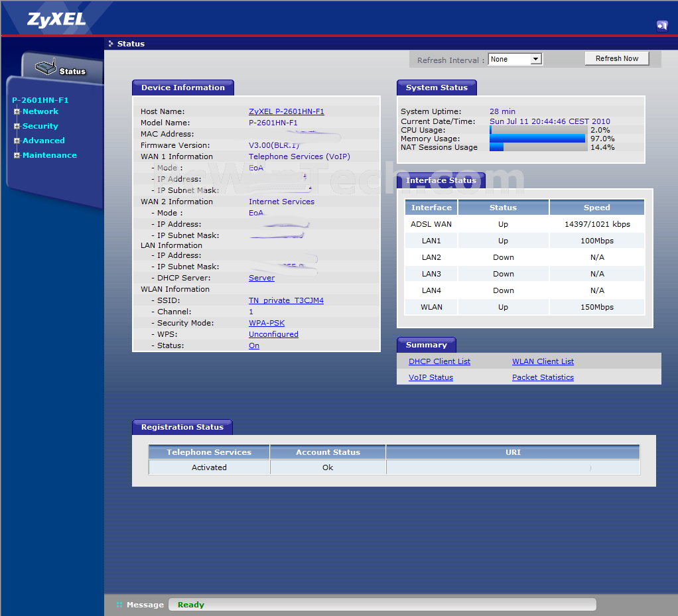Screen dimensions: 678x616
Task: Click the Status page title
Action: click(131, 44)
